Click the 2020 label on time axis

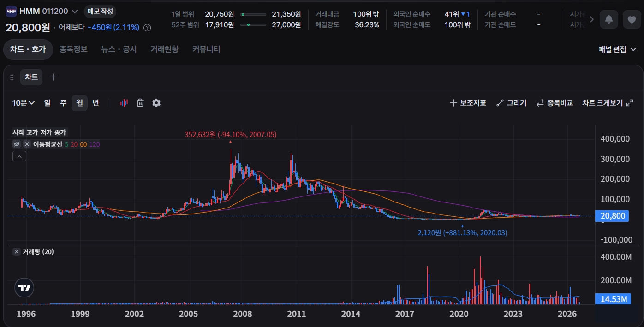[x=459, y=314]
